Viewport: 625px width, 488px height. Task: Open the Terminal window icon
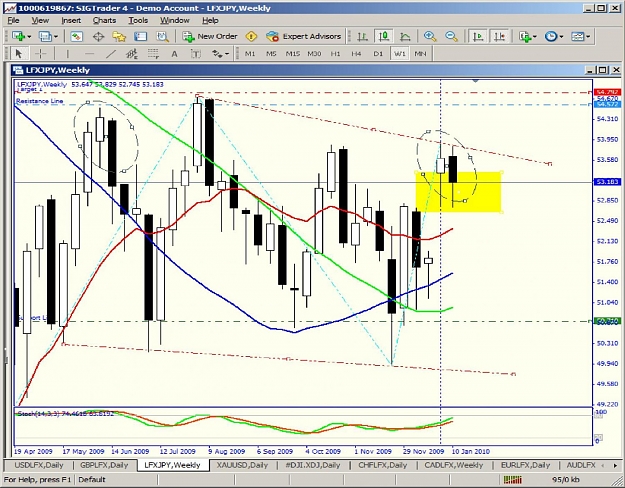(x=140, y=37)
